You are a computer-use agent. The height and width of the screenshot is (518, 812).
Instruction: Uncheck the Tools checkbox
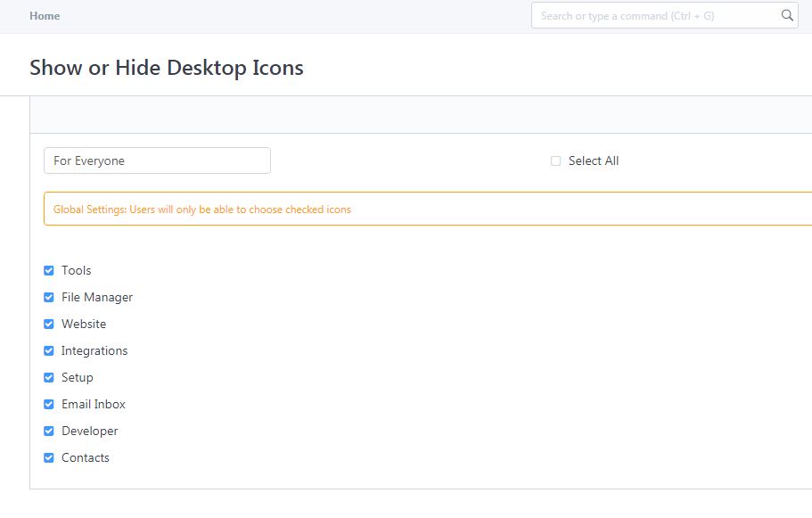tap(49, 270)
